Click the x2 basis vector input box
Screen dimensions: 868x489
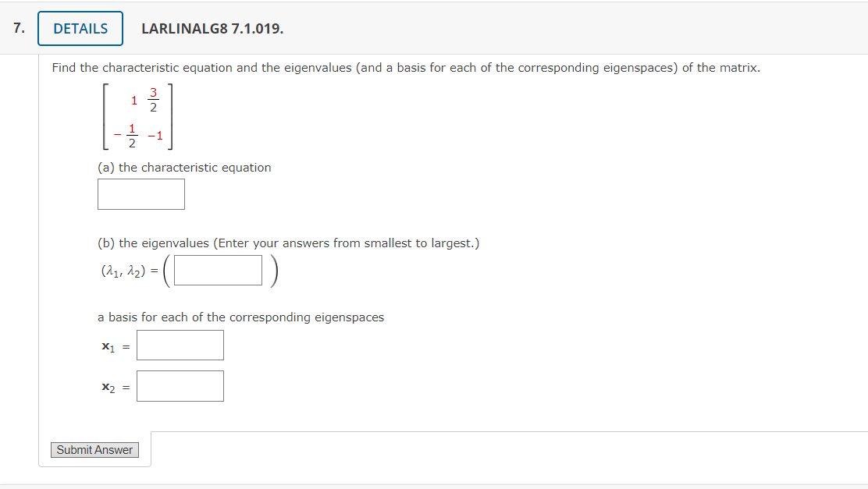(180, 385)
